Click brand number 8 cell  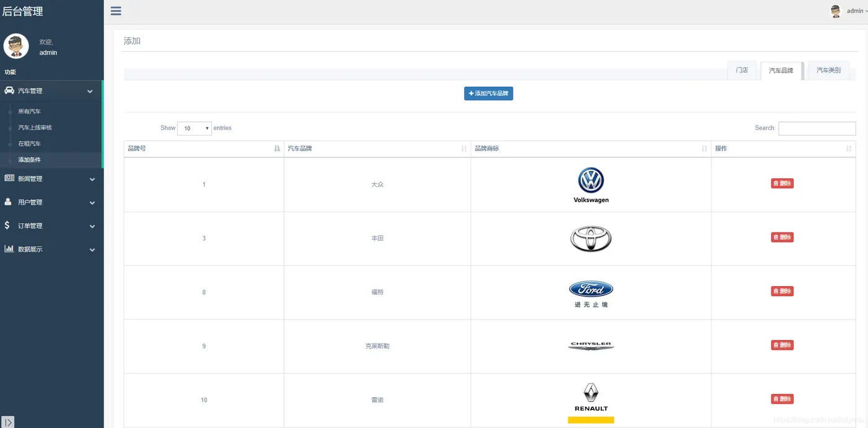click(x=204, y=292)
